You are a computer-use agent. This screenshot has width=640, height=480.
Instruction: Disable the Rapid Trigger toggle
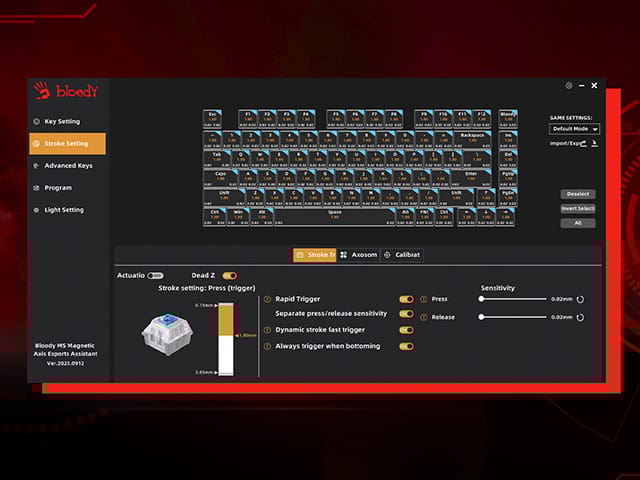(x=406, y=299)
